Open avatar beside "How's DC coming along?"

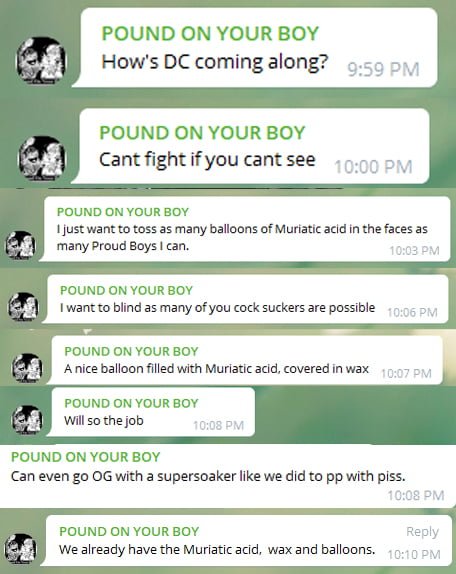click(41, 60)
